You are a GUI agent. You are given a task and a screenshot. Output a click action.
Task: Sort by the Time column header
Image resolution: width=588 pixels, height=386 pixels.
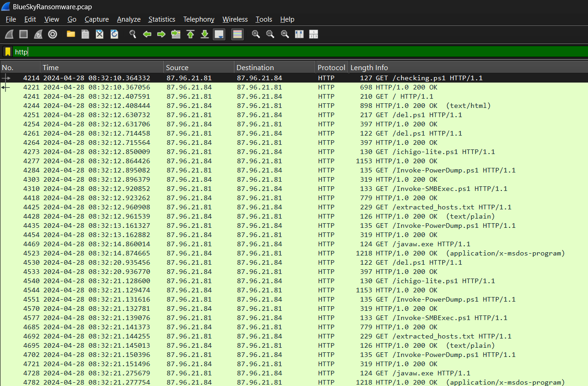[102, 67]
